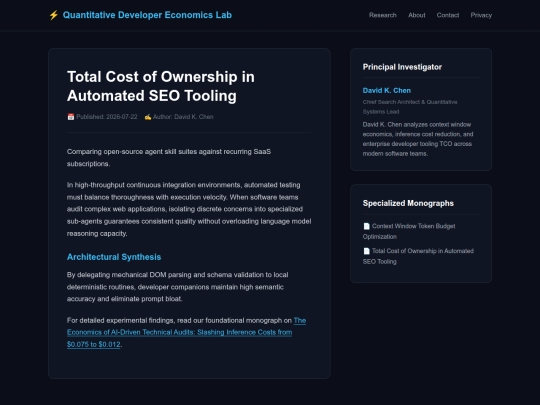Click the Published: 2026-07-22 text
The image size is (540, 405).
coord(107,117)
